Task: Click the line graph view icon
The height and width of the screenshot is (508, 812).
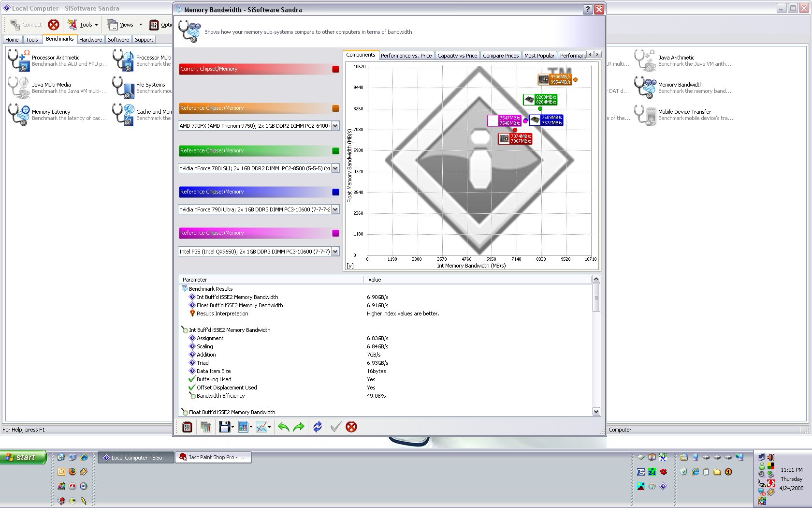Action: (x=261, y=427)
